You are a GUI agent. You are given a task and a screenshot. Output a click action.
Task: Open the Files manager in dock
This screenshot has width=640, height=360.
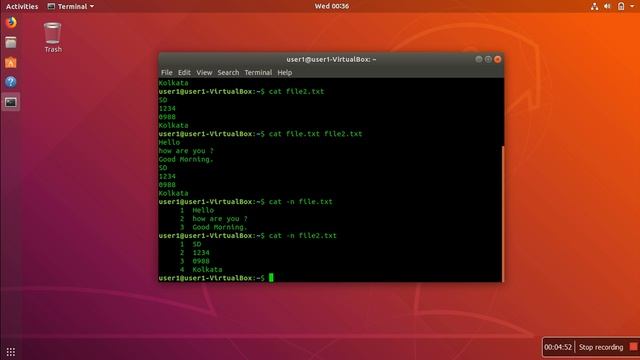tap(11, 42)
